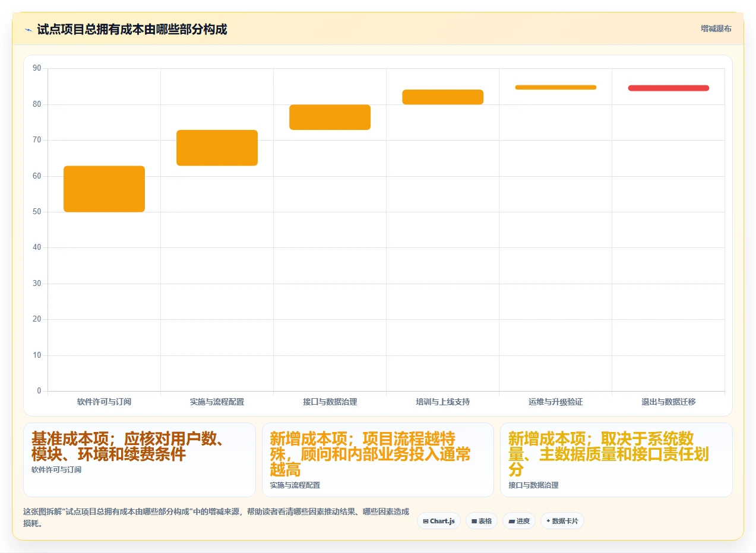Click the 接口与数据治理 x-axis label
Viewport: 756px width, 553px height.
click(330, 402)
